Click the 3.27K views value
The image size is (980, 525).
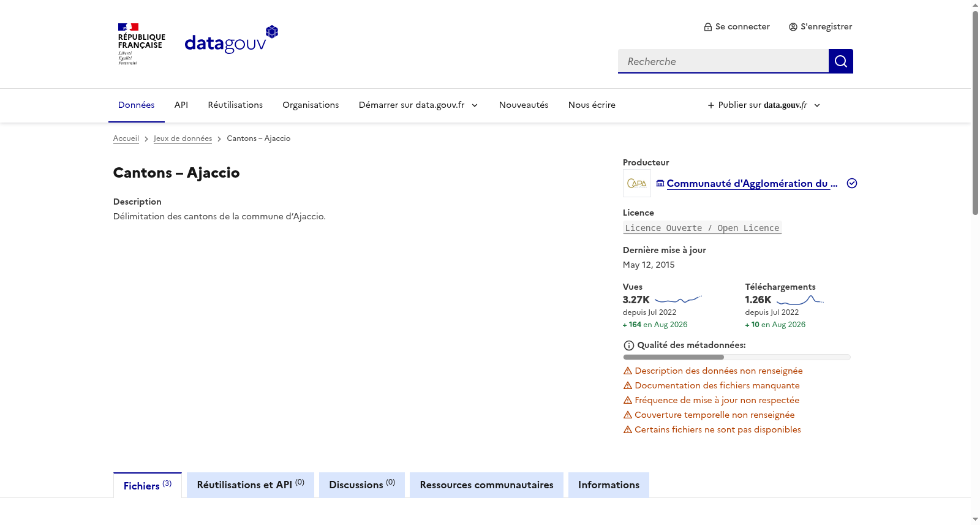click(x=636, y=300)
